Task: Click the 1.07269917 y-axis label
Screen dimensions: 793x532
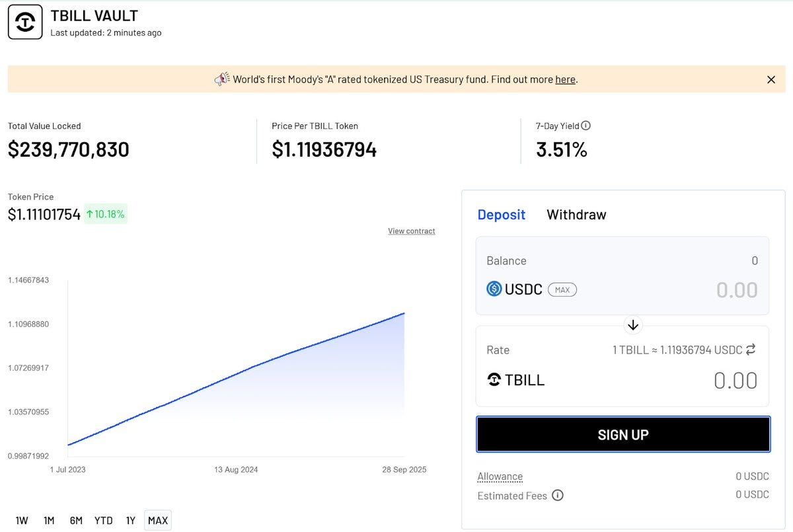Action: [28, 368]
